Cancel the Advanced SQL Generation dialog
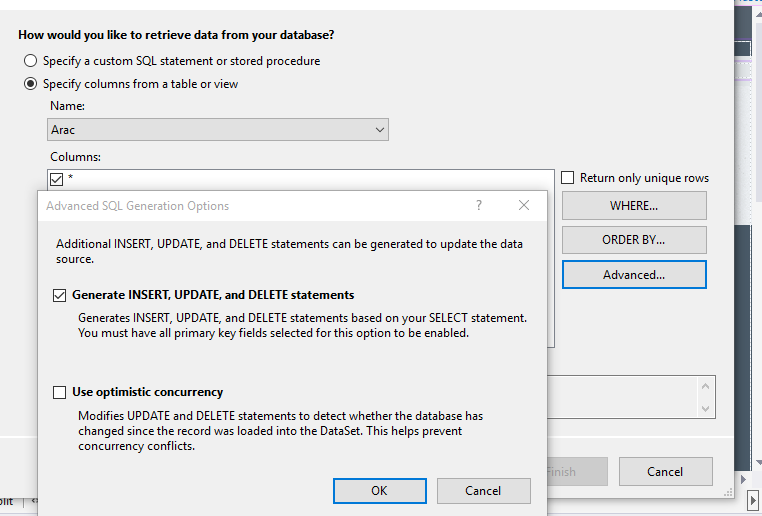 pyautogui.click(x=483, y=491)
